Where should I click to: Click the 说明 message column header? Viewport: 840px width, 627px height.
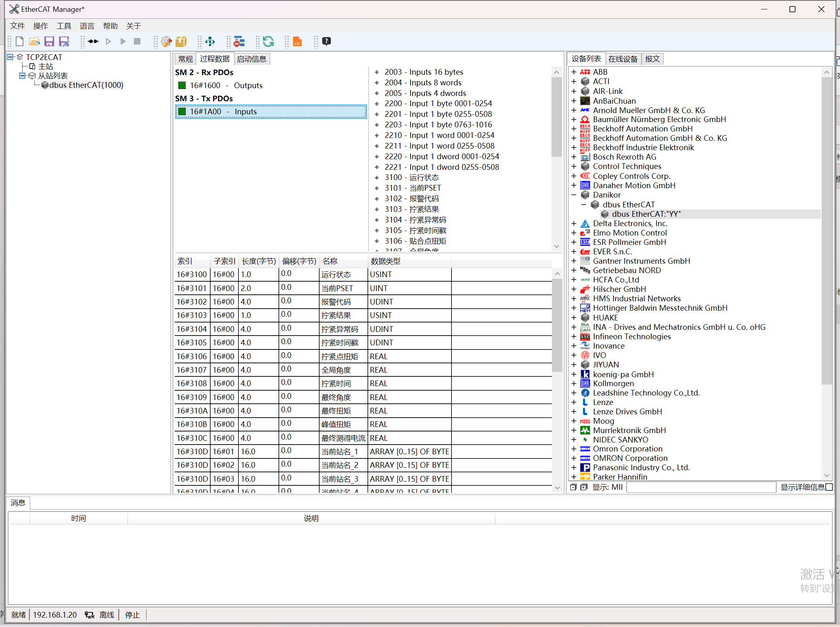311,518
